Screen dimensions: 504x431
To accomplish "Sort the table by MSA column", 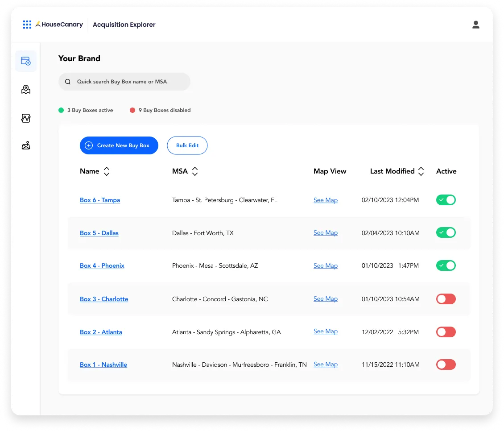I will [x=195, y=171].
